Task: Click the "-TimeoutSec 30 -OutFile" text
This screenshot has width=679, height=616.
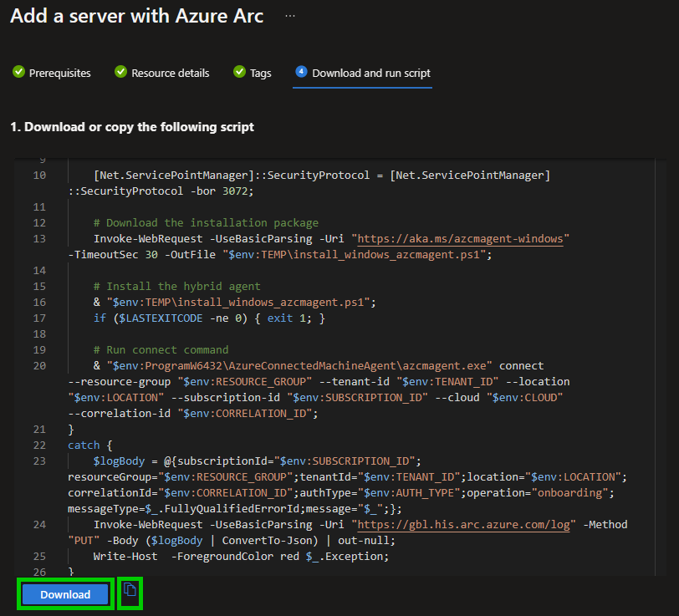Action: click(141, 255)
